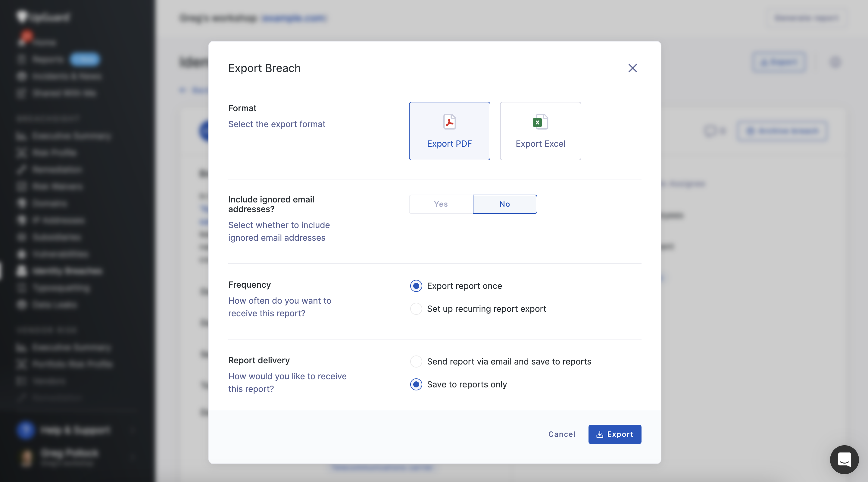Viewport: 868px width, 482px height.
Task: Choose No for ignored email addresses
Action: (x=505, y=204)
